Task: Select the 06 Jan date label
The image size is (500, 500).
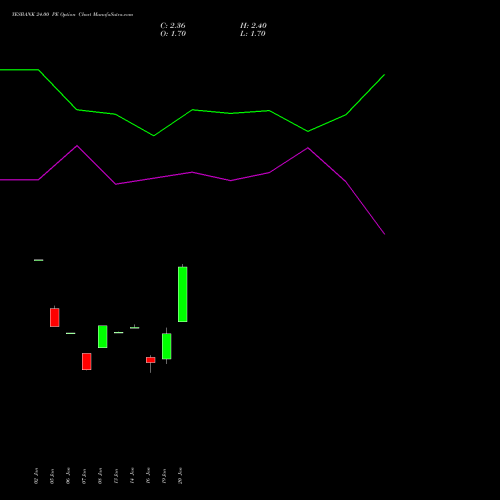Action: [x=68, y=476]
